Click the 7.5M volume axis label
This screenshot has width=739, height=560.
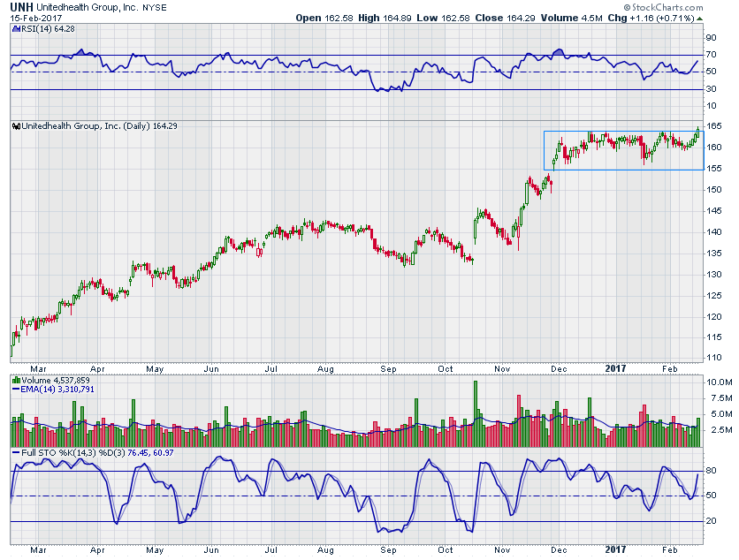[x=721, y=398]
